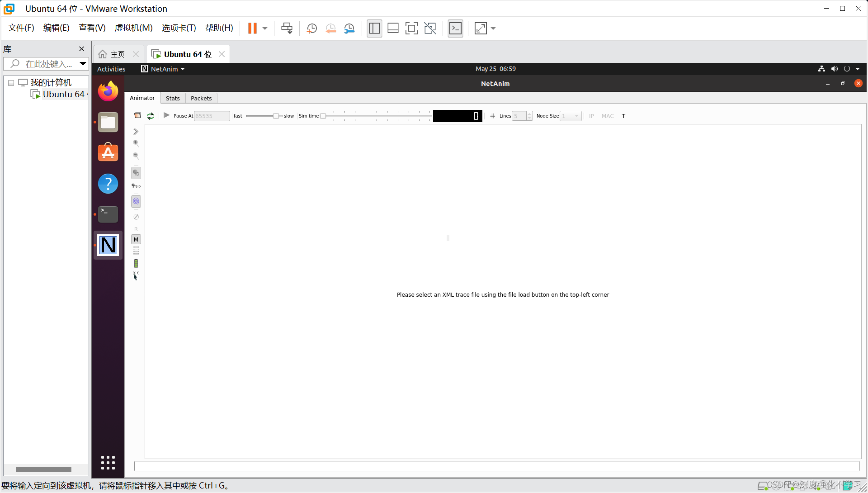
Task: Open the NetAnim app menu in top bar
Action: tap(163, 69)
